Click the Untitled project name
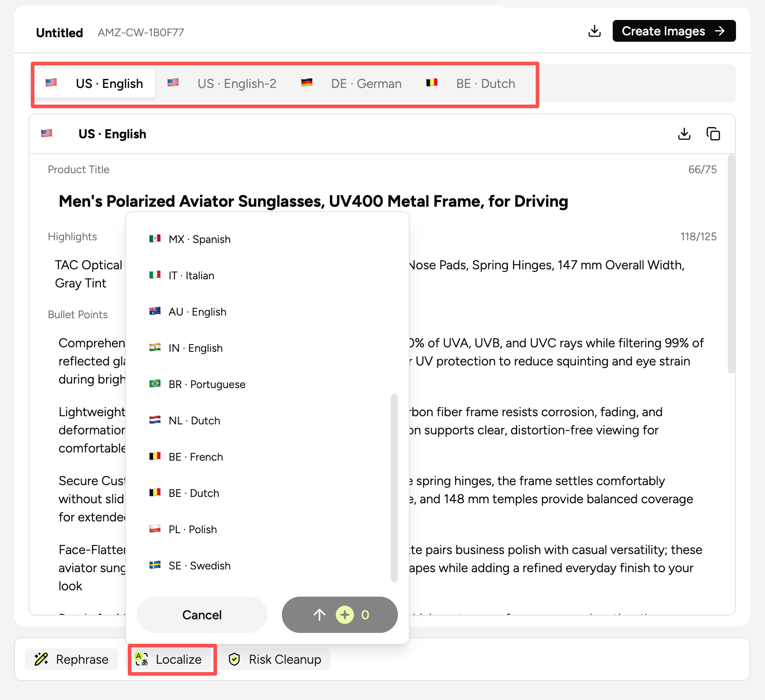This screenshot has width=765, height=700. pyautogui.click(x=59, y=33)
